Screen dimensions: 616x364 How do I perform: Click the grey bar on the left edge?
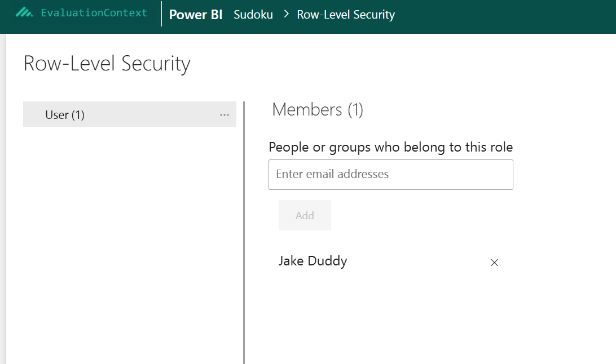[x=3, y=197]
